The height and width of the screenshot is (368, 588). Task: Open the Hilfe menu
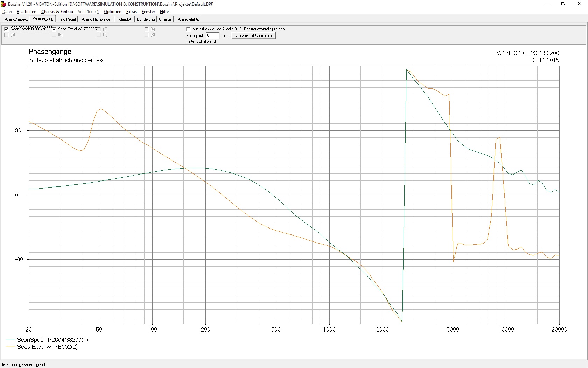point(164,12)
